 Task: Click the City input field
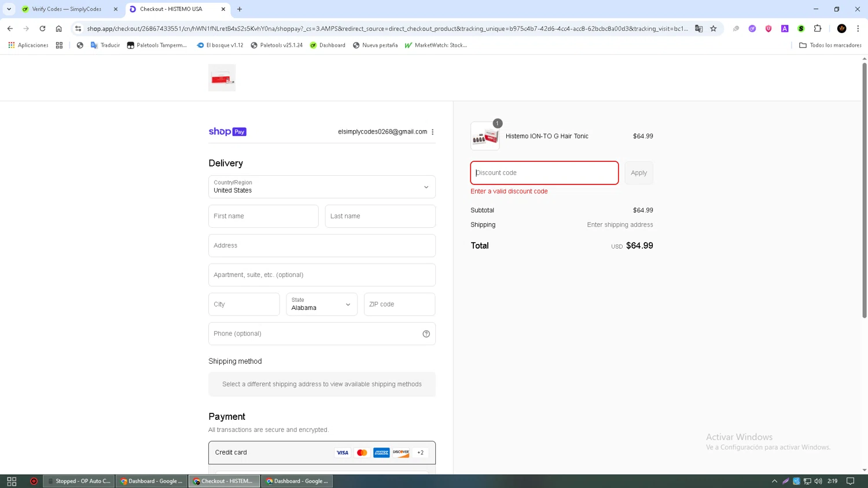[244, 304]
